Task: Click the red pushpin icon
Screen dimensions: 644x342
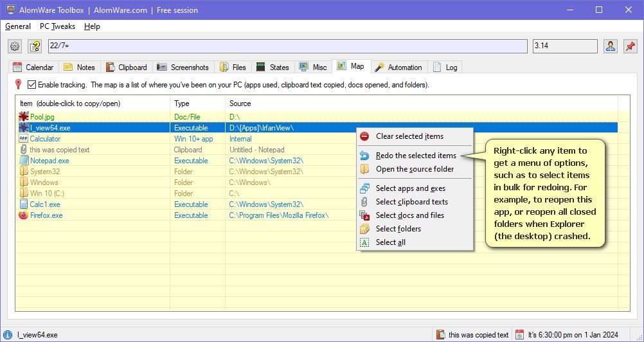Action: [x=630, y=46]
